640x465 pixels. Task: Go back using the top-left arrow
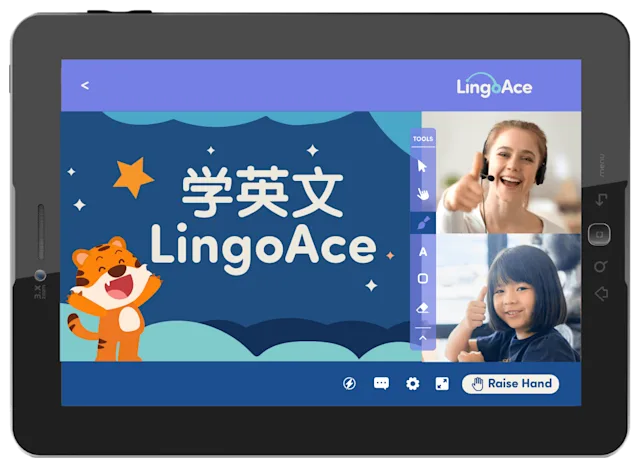[x=85, y=85]
